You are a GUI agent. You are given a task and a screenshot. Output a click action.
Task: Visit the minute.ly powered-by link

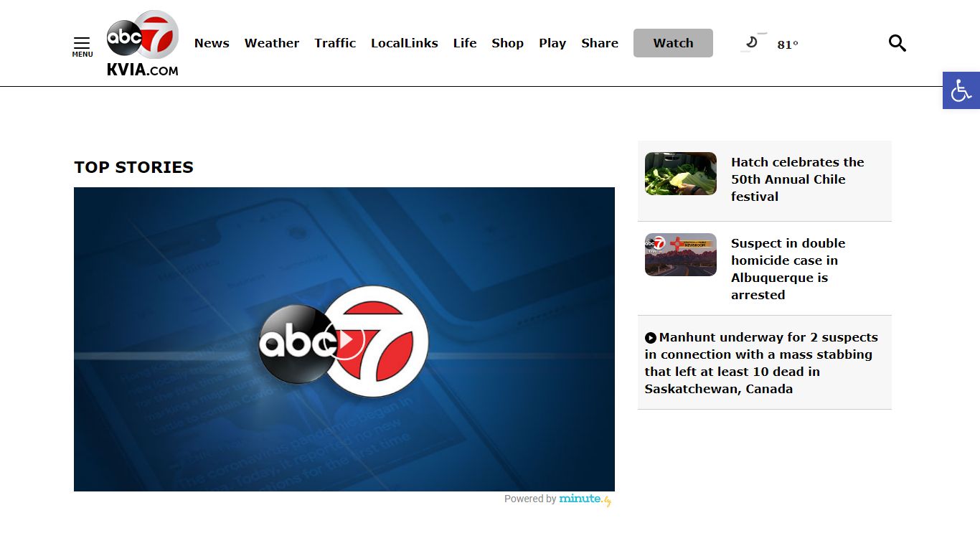tap(585, 499)
